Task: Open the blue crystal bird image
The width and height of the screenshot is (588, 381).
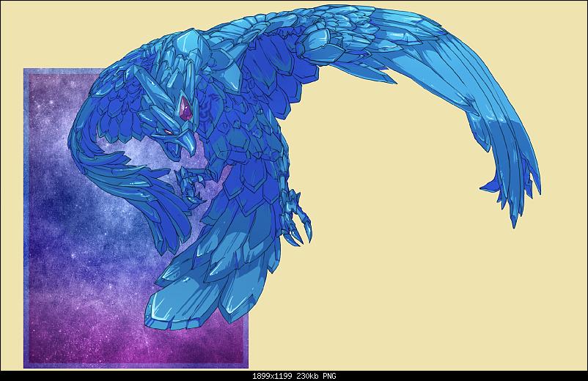Action: pos(294,186)
